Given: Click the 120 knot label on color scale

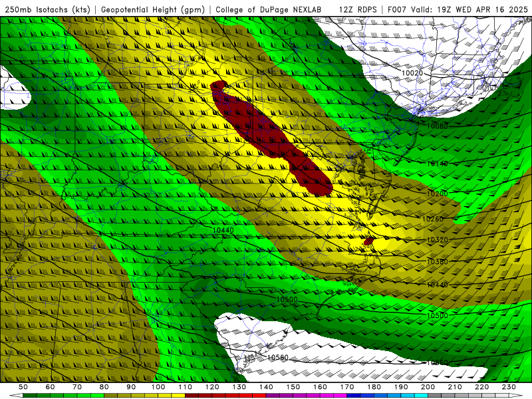Looking at the screenshot, I should [x=212, y=387].
